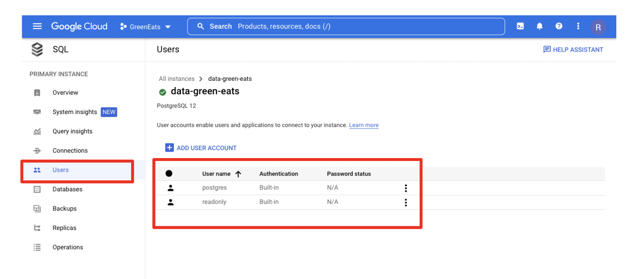Click the SQL product stack icon

point(37,49)
